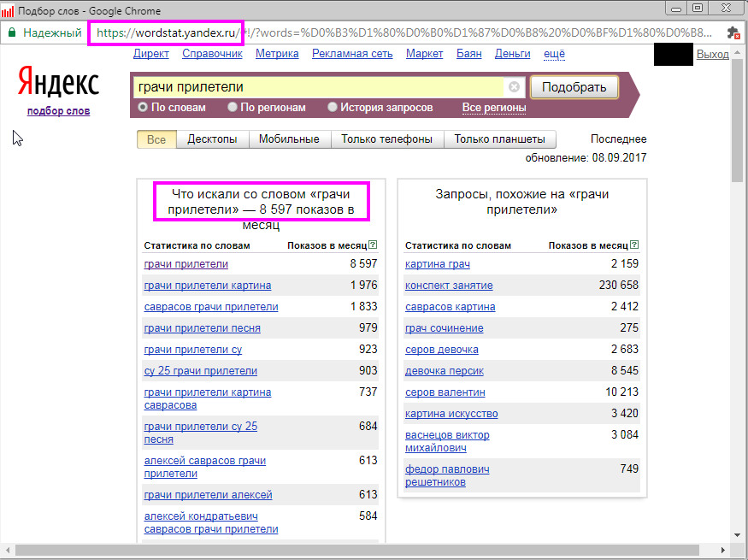Click the horizontal scrollbar thumb
Screen dimensions: 748x560
[357, 550]
